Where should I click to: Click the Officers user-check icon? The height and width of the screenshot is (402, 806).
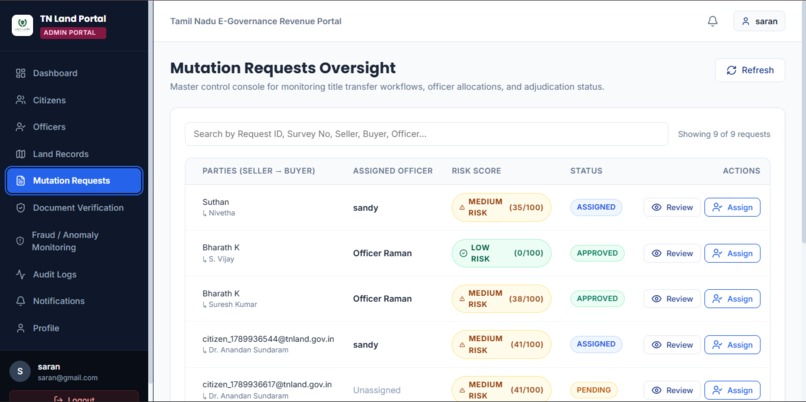coord(21,127)
